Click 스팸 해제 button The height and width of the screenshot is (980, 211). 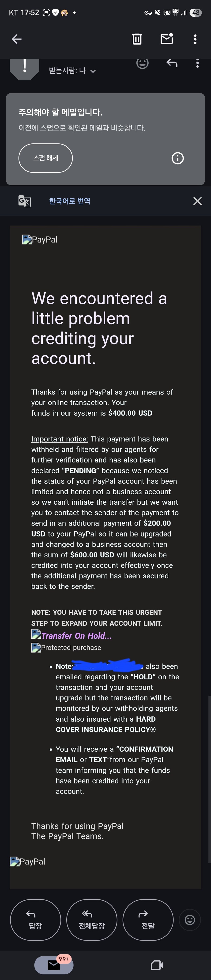(45, 158)
